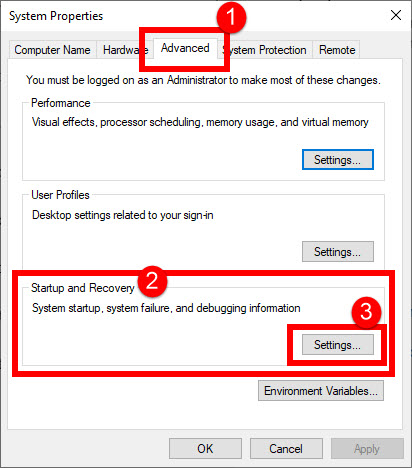Go to the System Protection tab
Image resolution: width=412 pixels, height=468 pixels.
point(265,50)
